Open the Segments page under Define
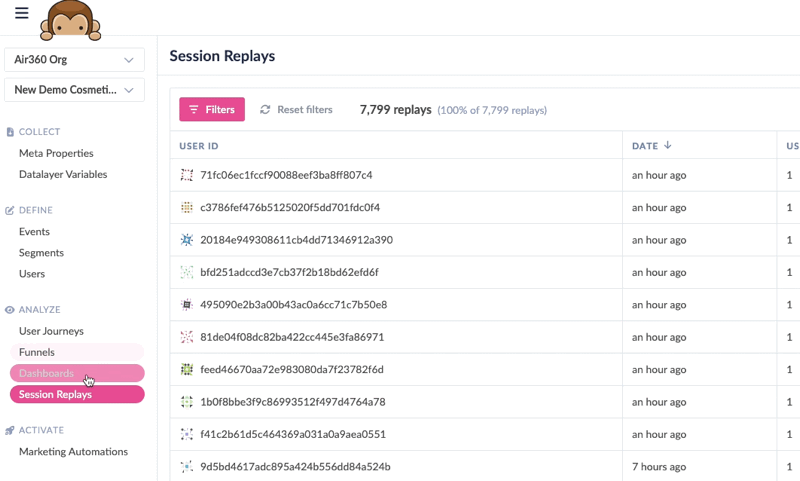The height and width of the screenshot is (481, 800). [41, 252]
